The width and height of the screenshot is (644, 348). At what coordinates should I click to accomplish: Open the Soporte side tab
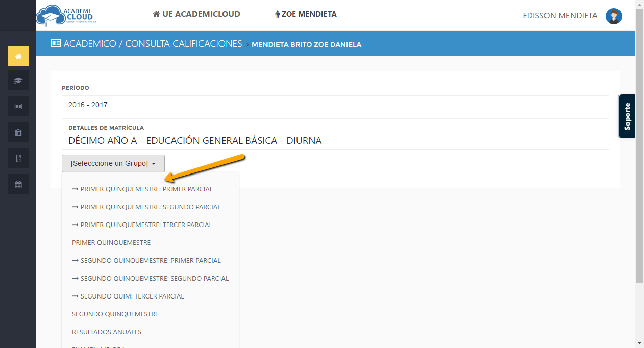point(627,116)
